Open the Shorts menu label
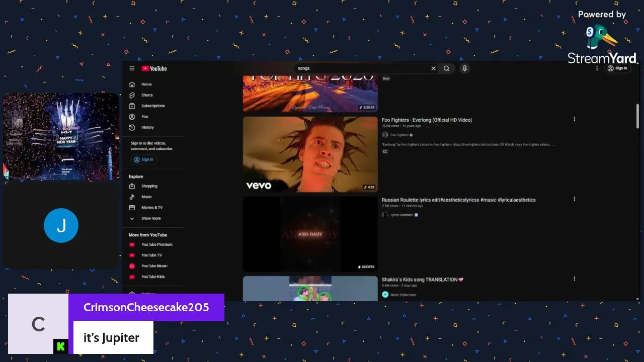The height and width of the screenshot is (362, 644). point(147,95)
